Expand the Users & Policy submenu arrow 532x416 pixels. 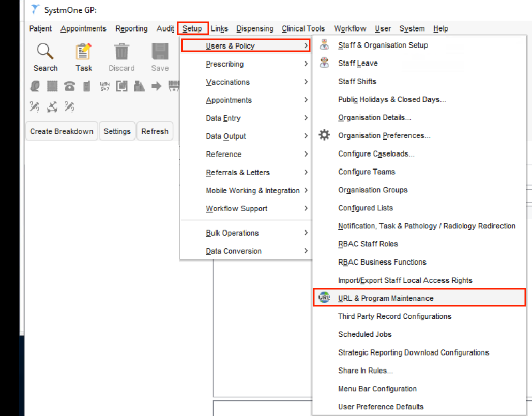click(x=306, y=45)
